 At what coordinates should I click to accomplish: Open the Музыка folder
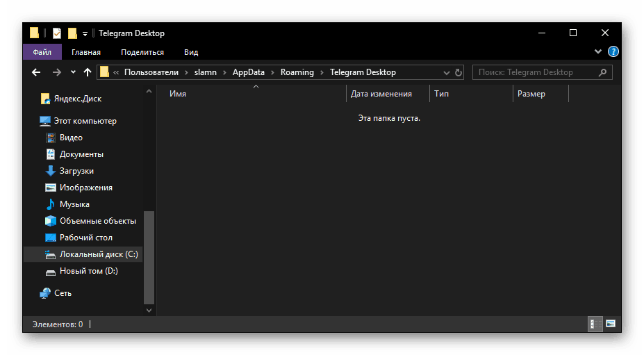(67, 204)
